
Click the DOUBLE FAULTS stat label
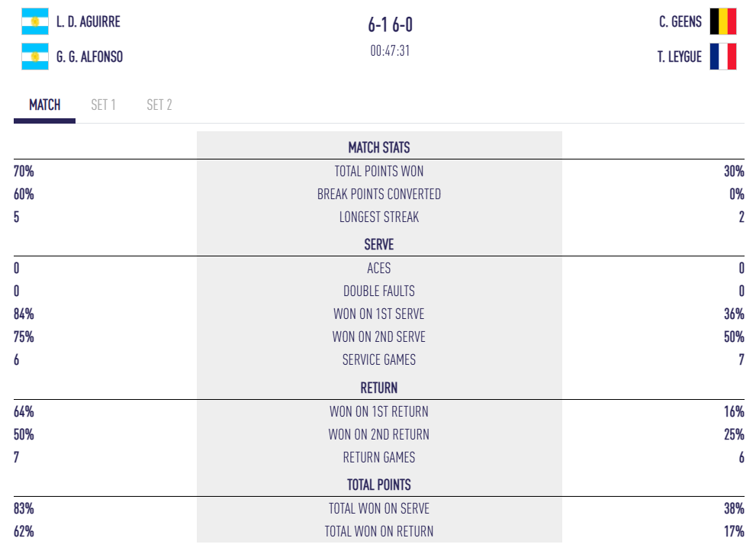379,291
